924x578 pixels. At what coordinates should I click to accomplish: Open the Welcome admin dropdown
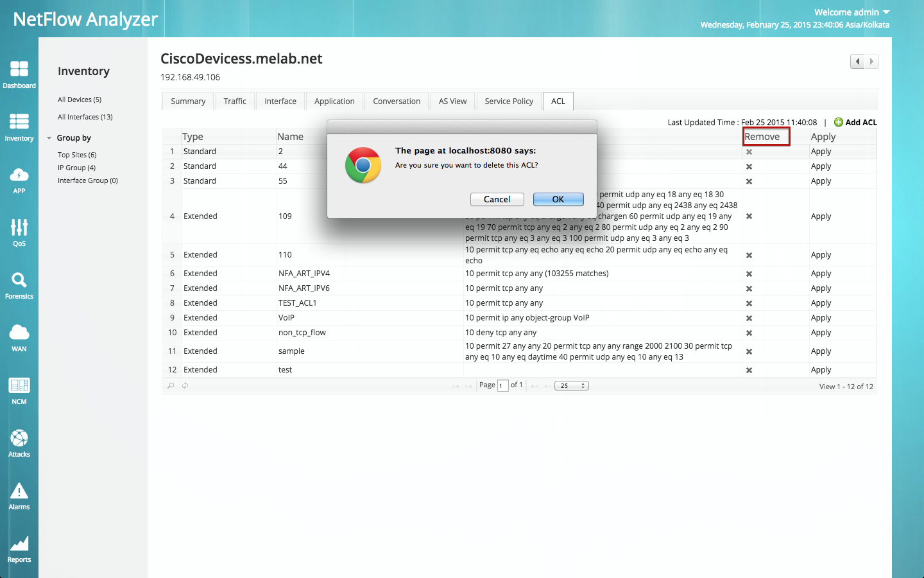pos(852,12)
